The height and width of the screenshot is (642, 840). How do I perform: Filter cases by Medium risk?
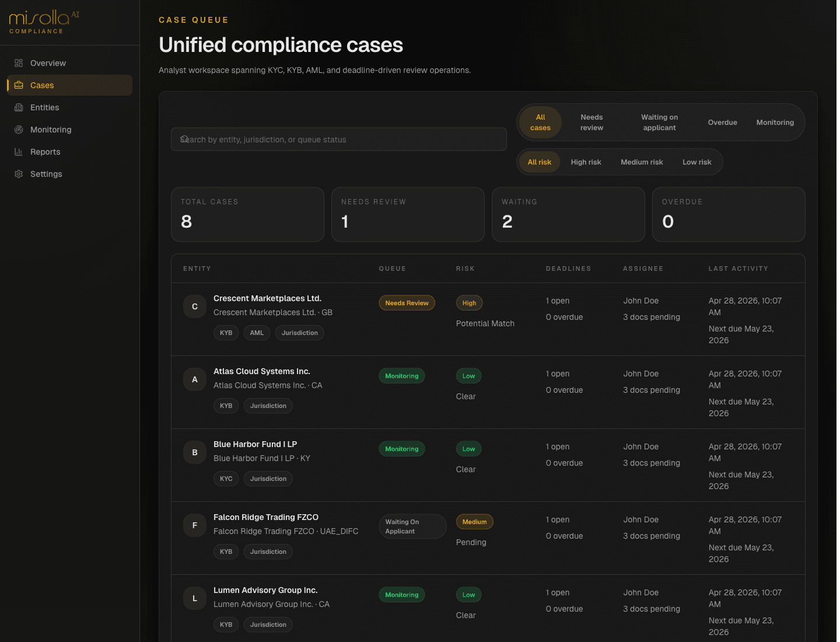(x=642, y=162)
